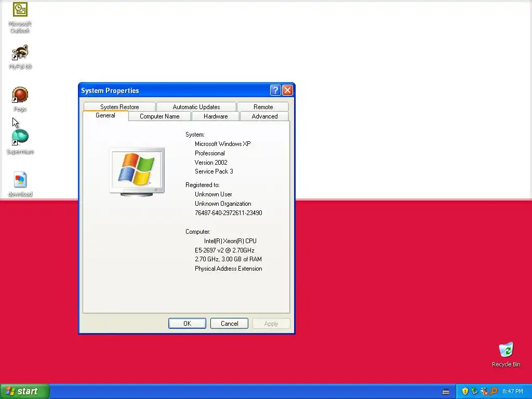532x399 pixels.
Task: Switch to the Computer Name tab
Action: pos(159,116)
